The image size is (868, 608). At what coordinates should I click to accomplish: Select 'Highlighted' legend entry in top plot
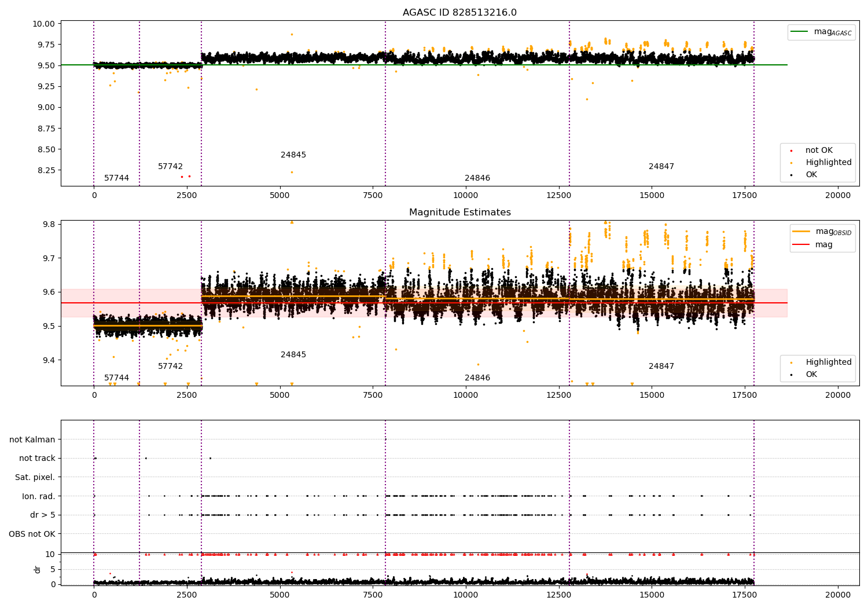tap(828, 163)
